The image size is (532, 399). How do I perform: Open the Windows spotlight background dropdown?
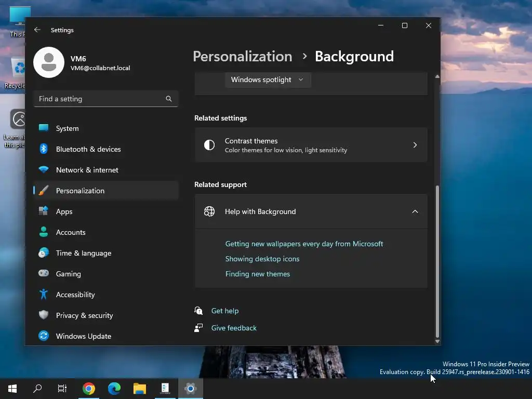pos(268,79)
